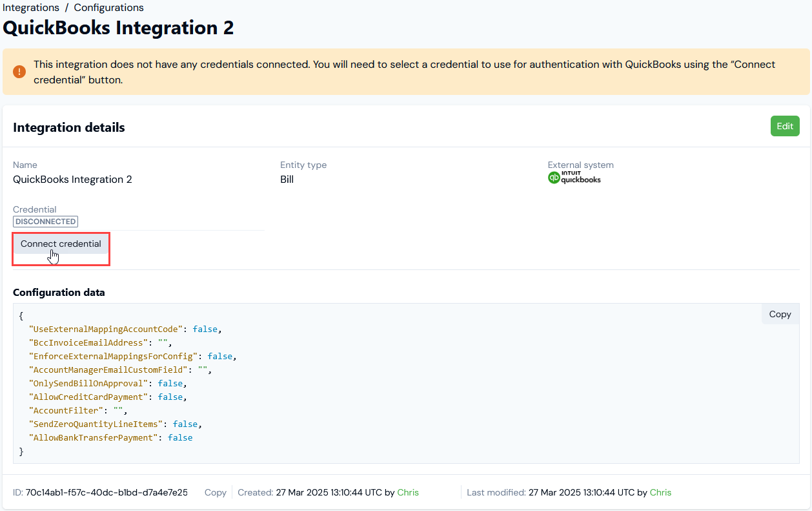Click the Name field label
This screenshot has height=511, width=812.
click(x=25, y=165)
